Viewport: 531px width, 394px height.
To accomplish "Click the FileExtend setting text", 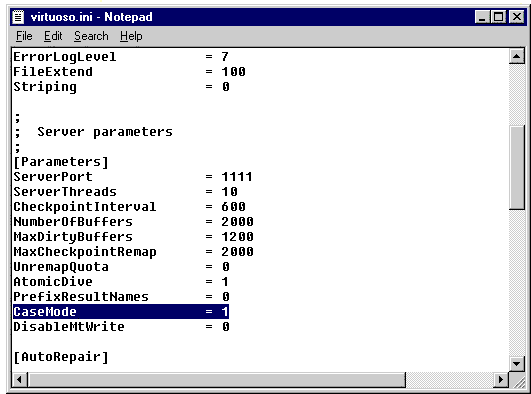I will pyautogui.click(x=53, y=72).
